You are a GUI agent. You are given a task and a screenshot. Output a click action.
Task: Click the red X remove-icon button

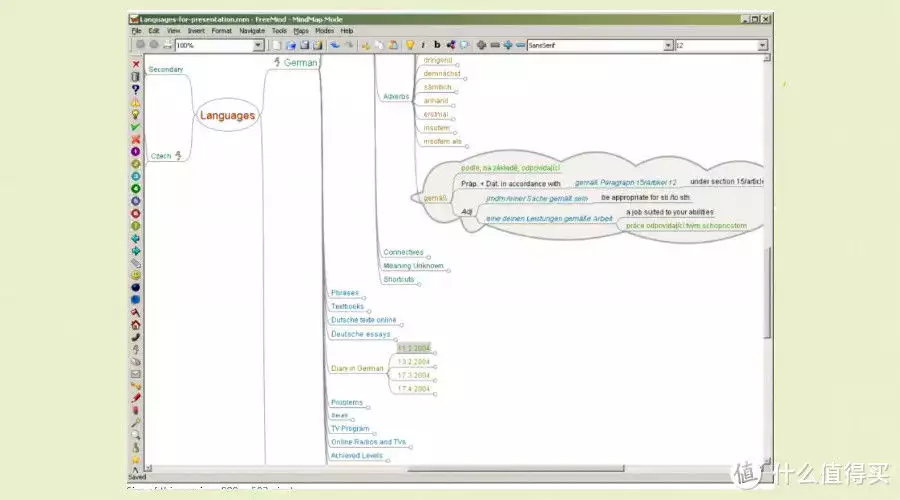(136, 64)
